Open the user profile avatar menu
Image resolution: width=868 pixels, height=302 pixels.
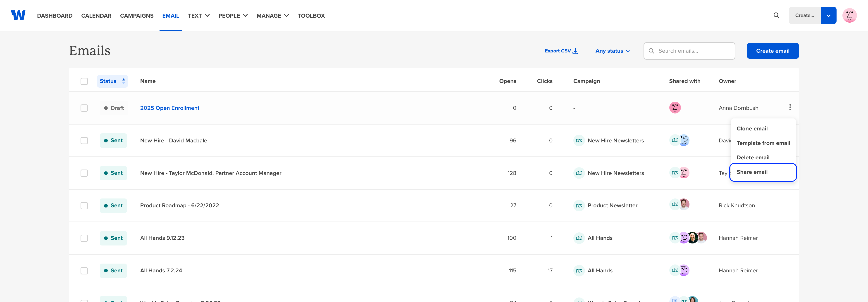[x=849, y=16]
